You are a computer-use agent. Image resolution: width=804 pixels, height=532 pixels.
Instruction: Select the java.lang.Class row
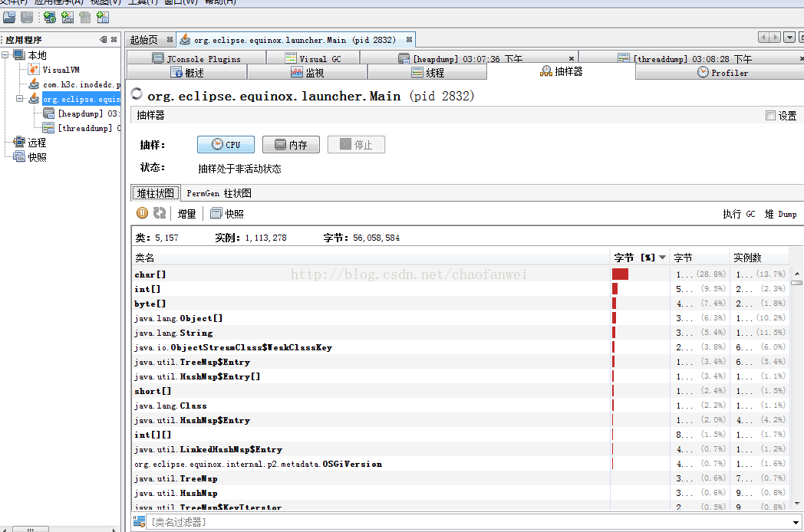[460, 406]
